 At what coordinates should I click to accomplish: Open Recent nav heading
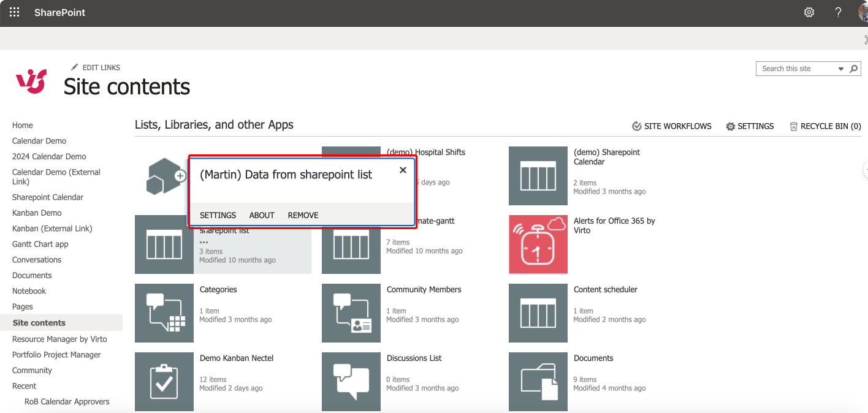coord(24,386)
